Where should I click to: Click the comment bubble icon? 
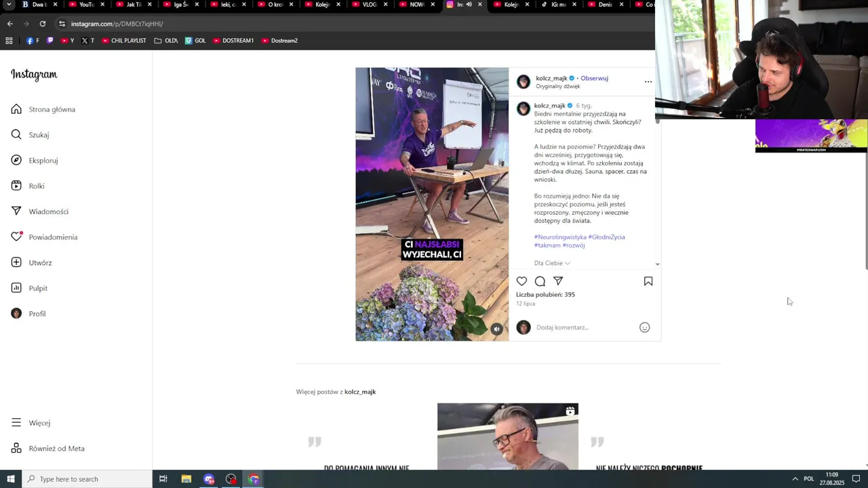(x=540, y=281)
